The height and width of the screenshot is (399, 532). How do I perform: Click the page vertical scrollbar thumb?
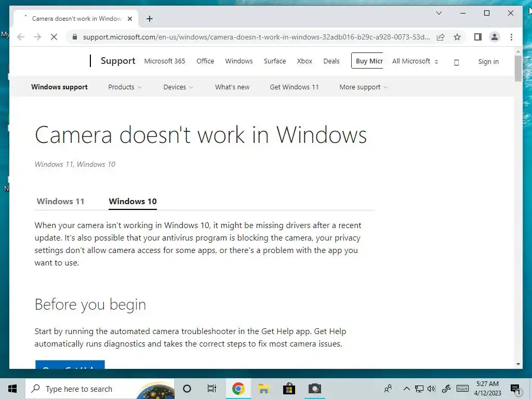tap(518, 68)
